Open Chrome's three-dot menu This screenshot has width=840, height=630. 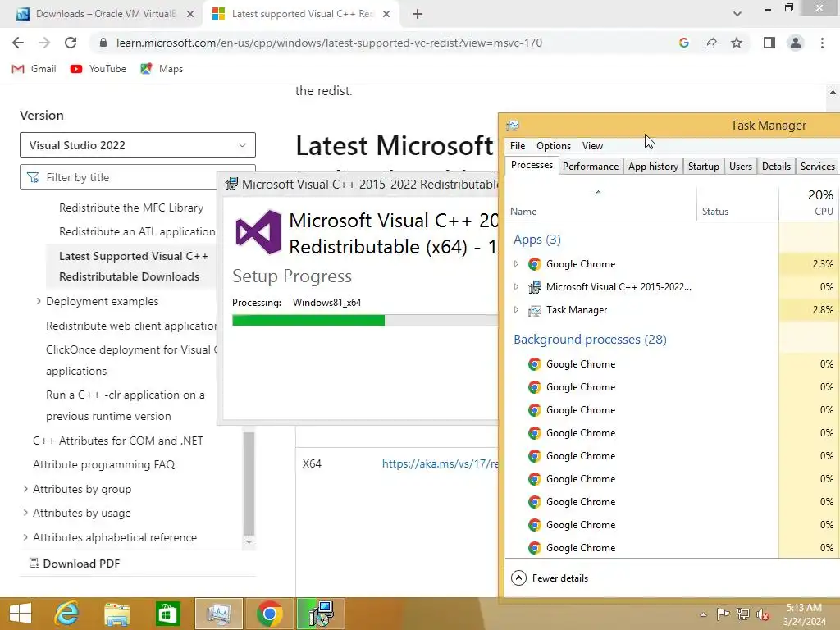coord(822,43)
